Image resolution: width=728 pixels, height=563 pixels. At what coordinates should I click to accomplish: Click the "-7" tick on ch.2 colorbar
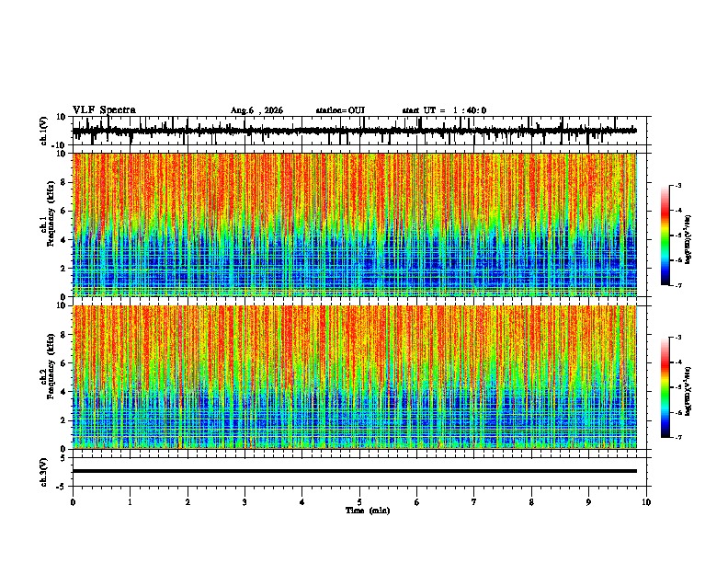[x=677, y=438]
